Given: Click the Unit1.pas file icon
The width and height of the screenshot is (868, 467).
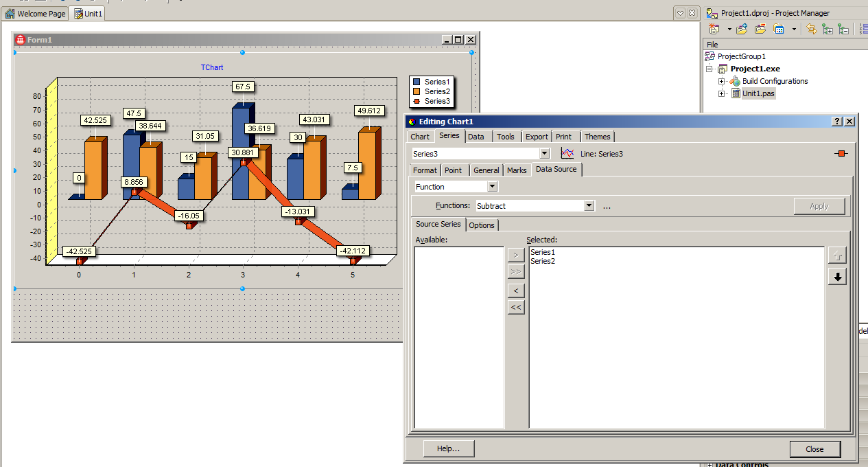Looking at the screenshot, I should 736,93.
